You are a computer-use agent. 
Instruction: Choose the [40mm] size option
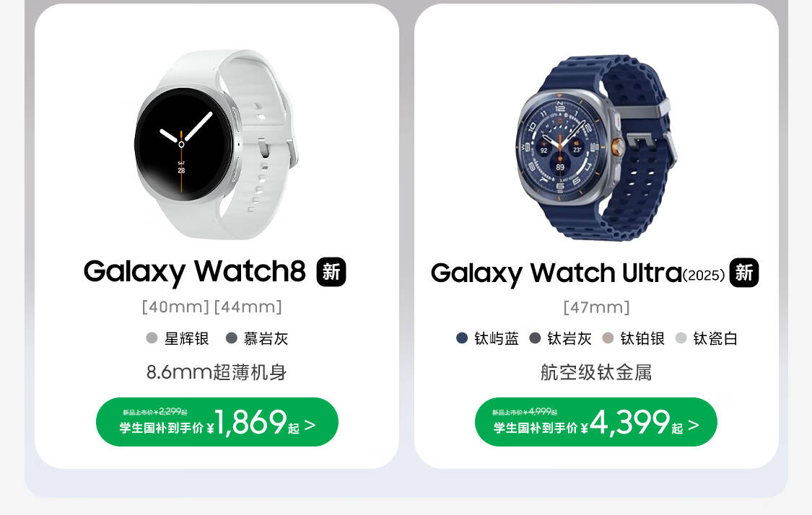pyautogui.click(x=175, y=307)
